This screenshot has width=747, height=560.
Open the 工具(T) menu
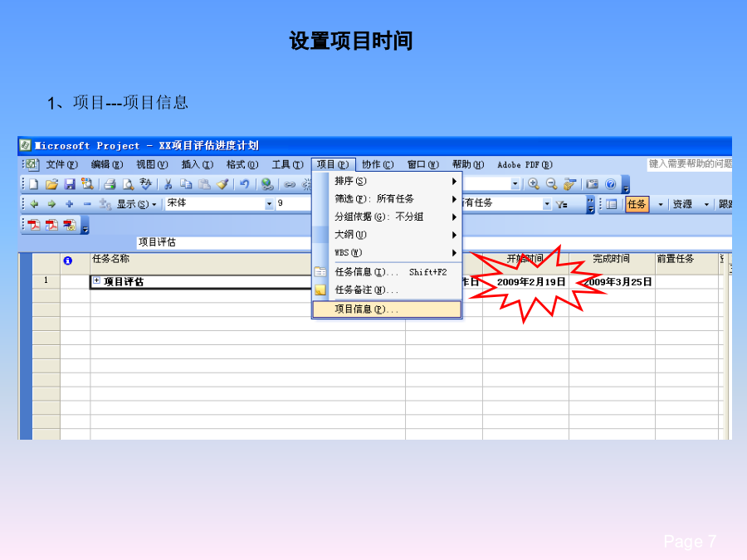[x=287, y=165]
